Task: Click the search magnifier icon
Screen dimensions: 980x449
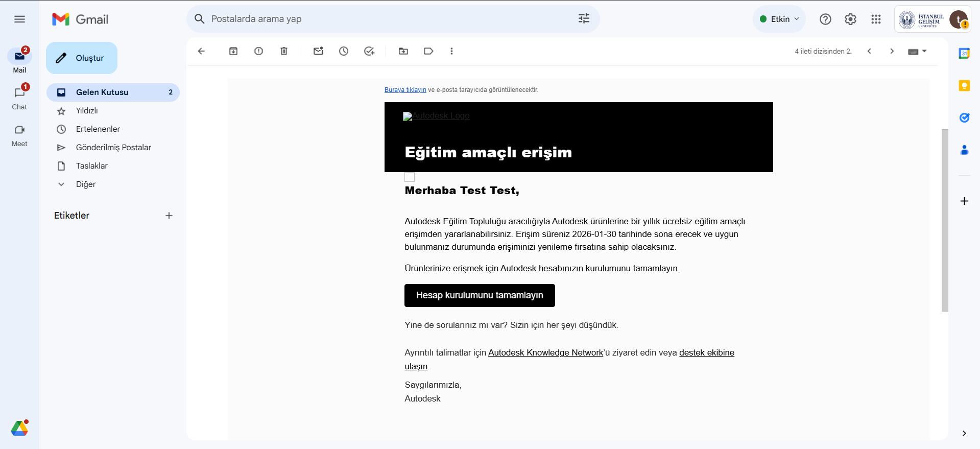Action: 200,19
